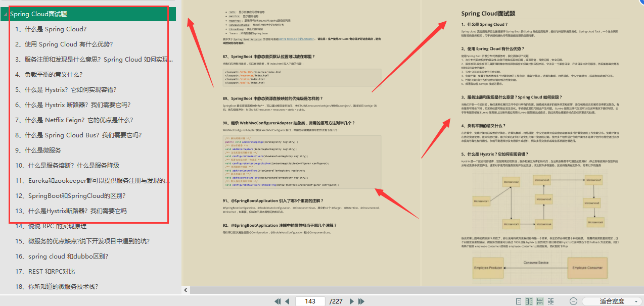
Task: Go to the previous page
Action: click(287, 301)
